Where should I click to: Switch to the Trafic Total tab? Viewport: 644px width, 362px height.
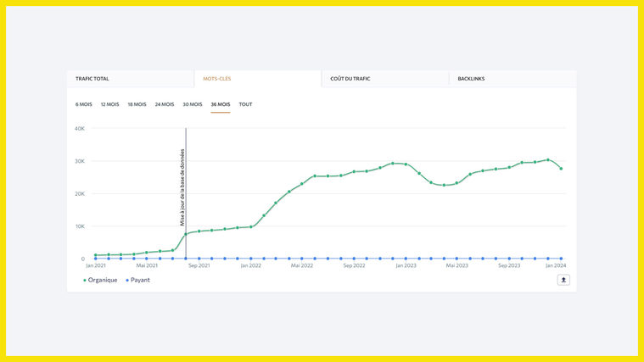(x=92, y=79)
